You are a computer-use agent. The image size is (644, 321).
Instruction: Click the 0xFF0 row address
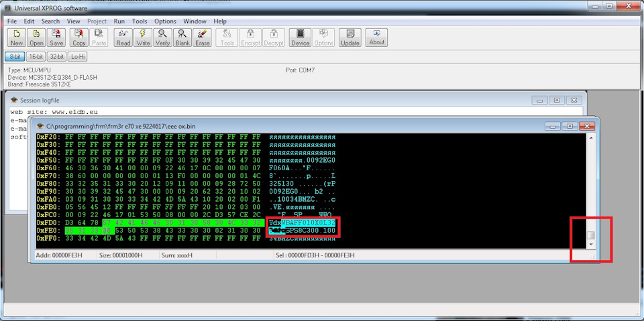(x=48, y=238)
